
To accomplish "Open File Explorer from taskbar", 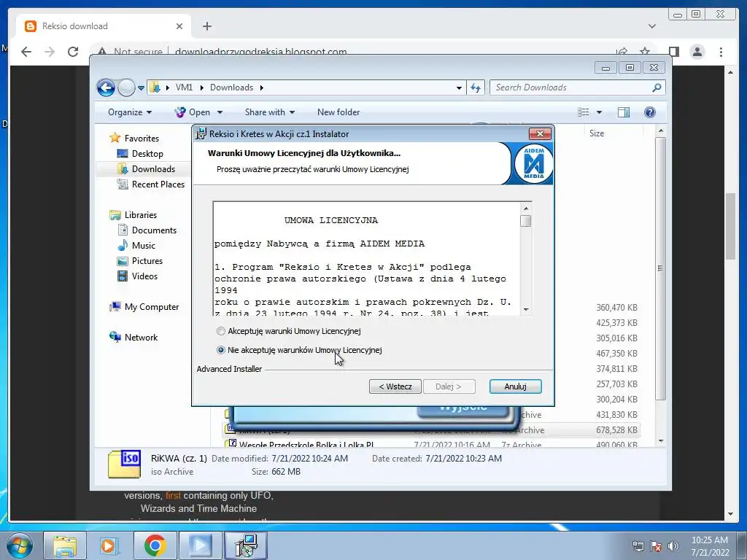I will [65, 545].
